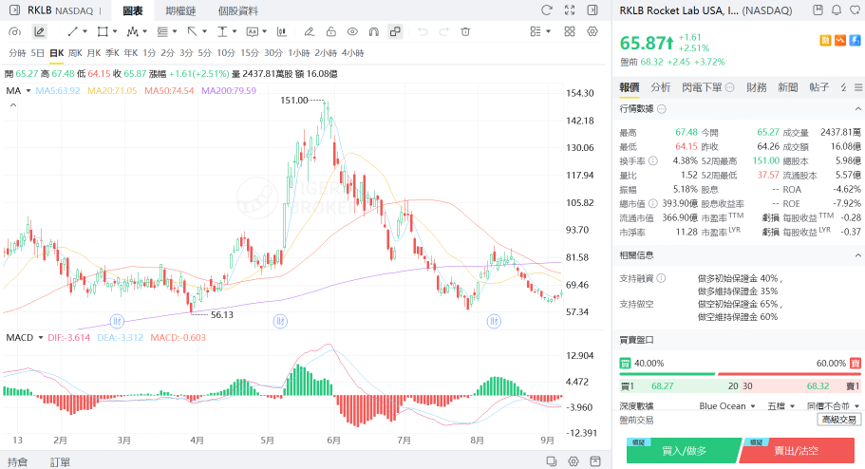Open chart settings gear in toolbar
The image size is (865, 469).
tap(592, 31)
